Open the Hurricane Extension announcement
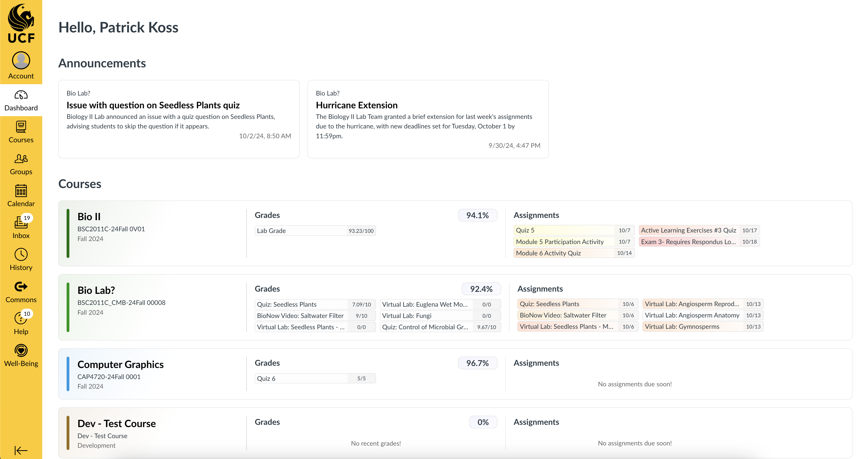 (x=357, y=105)
